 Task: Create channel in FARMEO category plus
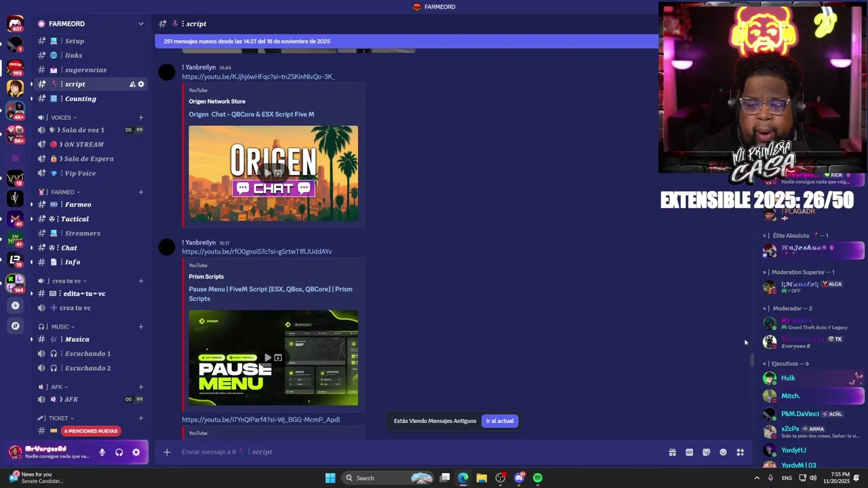point(141,192)
